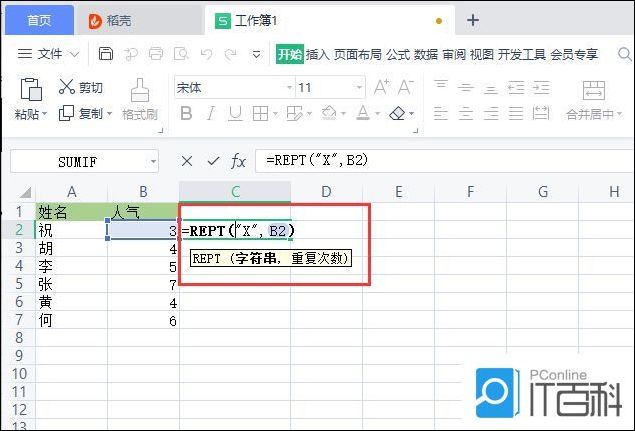Open the Merge and Center dropdown arrow
The image size is (635, 431).
(620, 115)
